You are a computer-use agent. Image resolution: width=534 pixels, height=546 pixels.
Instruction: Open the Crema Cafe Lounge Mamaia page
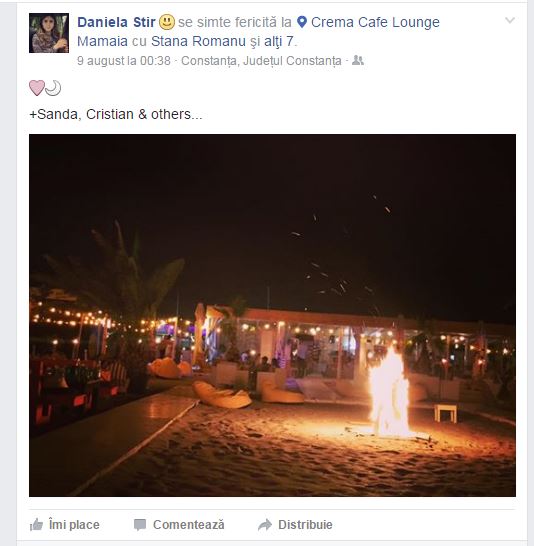click(258, 32)
